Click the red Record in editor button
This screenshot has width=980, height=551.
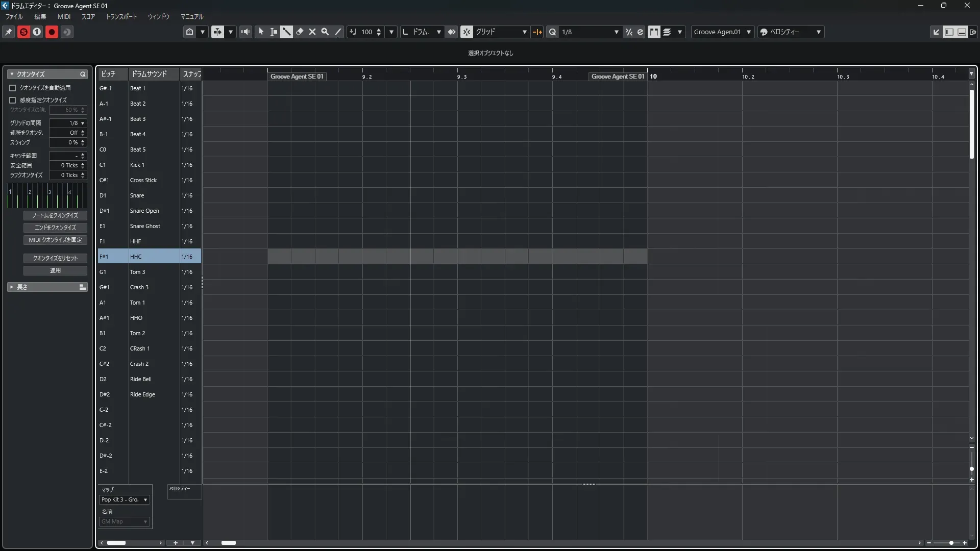52,32
